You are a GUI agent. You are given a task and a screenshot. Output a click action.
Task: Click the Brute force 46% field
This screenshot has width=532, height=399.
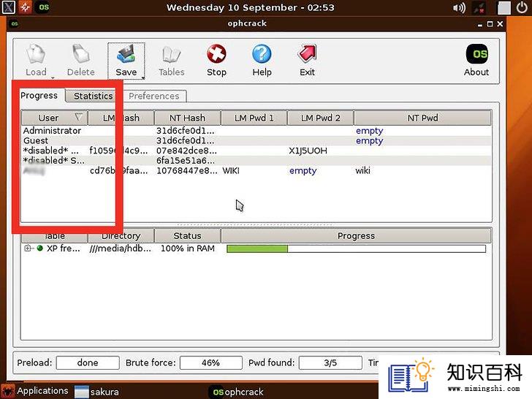pos(210,362)
